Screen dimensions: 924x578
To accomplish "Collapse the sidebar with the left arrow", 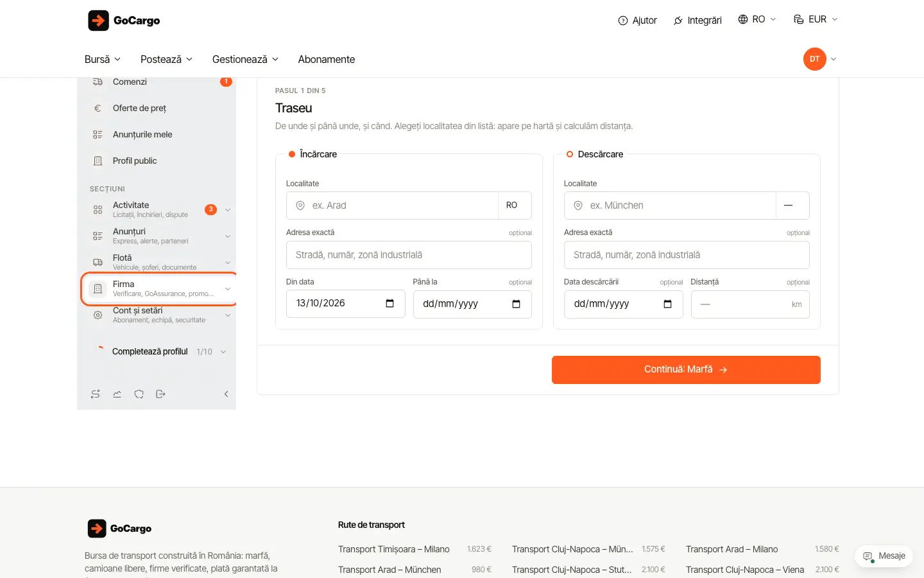I will click(x=226, y=394).
